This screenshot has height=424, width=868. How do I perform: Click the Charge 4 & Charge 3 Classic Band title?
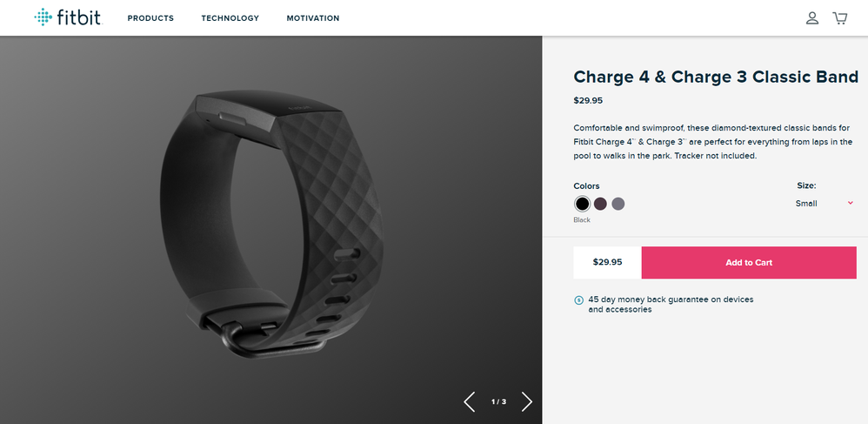tap(716, 77)
